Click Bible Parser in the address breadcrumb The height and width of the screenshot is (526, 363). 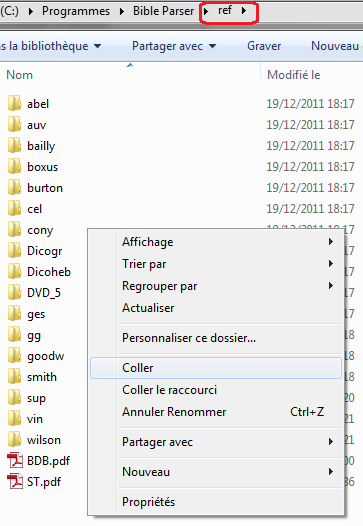pyautogui.click(x=163, y=11)
